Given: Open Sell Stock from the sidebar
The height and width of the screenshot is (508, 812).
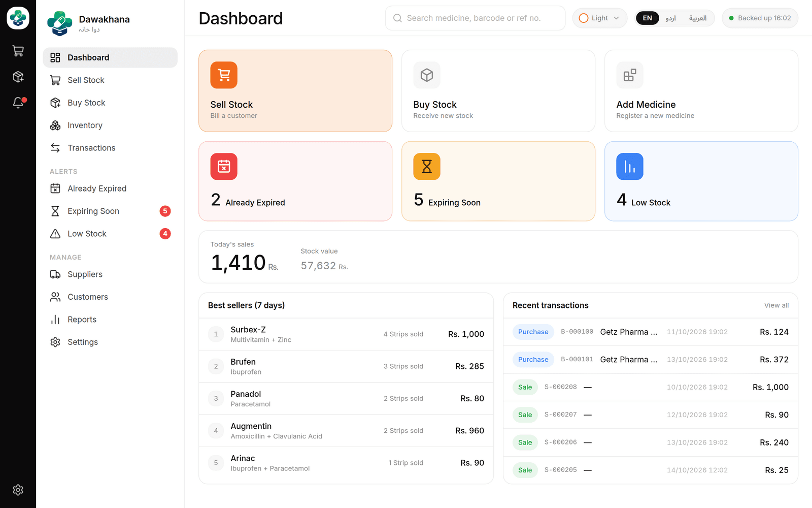Looking at the screenshot, I should [x=110, y=80].
